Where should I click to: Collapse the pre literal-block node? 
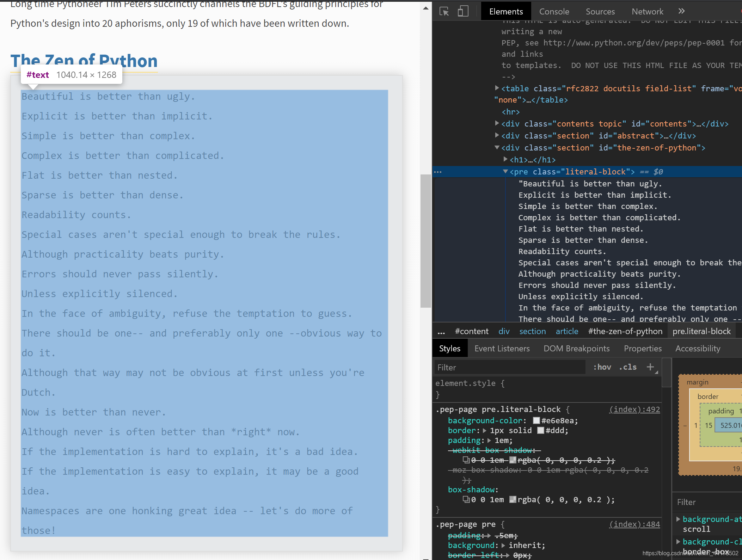[x=505, y=172]
